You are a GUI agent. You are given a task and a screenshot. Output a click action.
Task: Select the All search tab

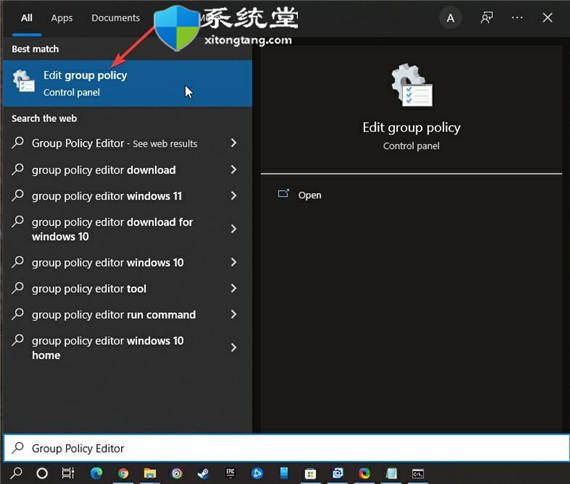point(27,18)
